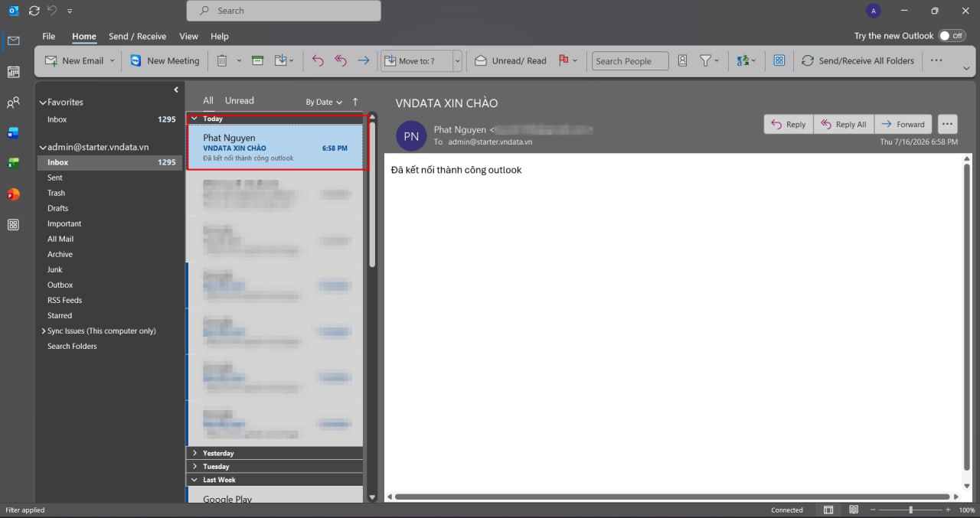
Task: Click the ribbon Reply arrow icon
Action: pos(318,61)
